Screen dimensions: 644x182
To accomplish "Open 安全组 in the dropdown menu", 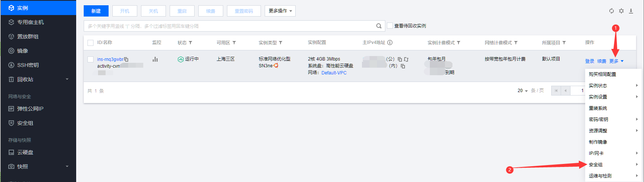I will pos(613,165).
